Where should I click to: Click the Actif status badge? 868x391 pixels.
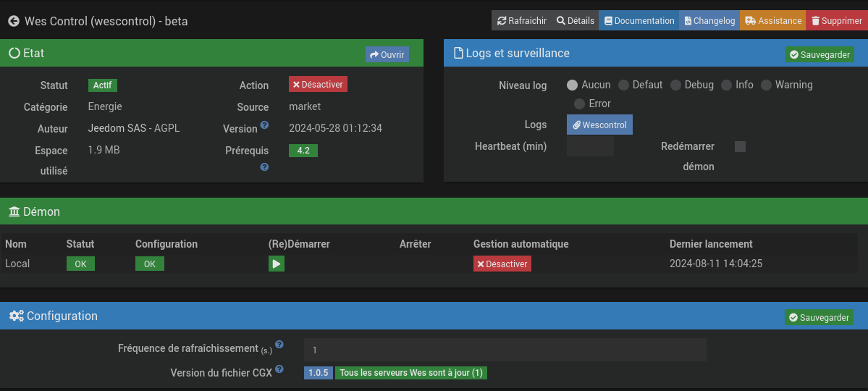102,85
